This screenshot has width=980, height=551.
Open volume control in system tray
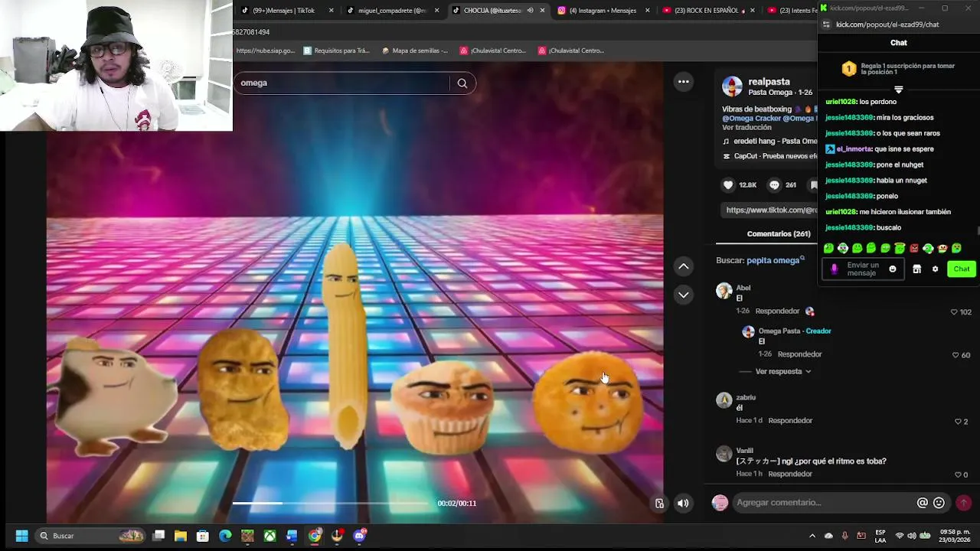(x=911, y=536)
